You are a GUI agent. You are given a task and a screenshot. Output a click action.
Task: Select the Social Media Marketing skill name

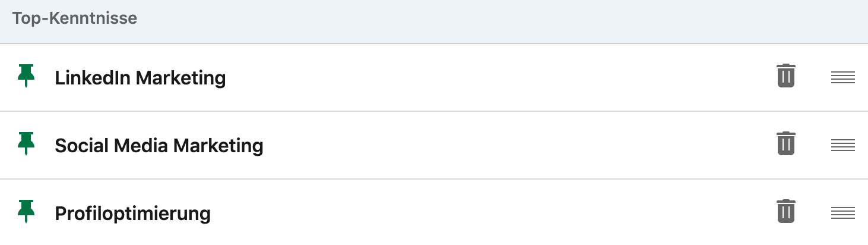pyautogui.click(x=159, y=146)
